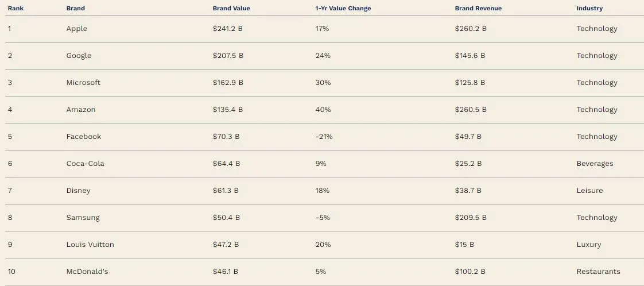Click the Brand Revenue column header
The image size is (644, 286).
click(x=478, y=9)
